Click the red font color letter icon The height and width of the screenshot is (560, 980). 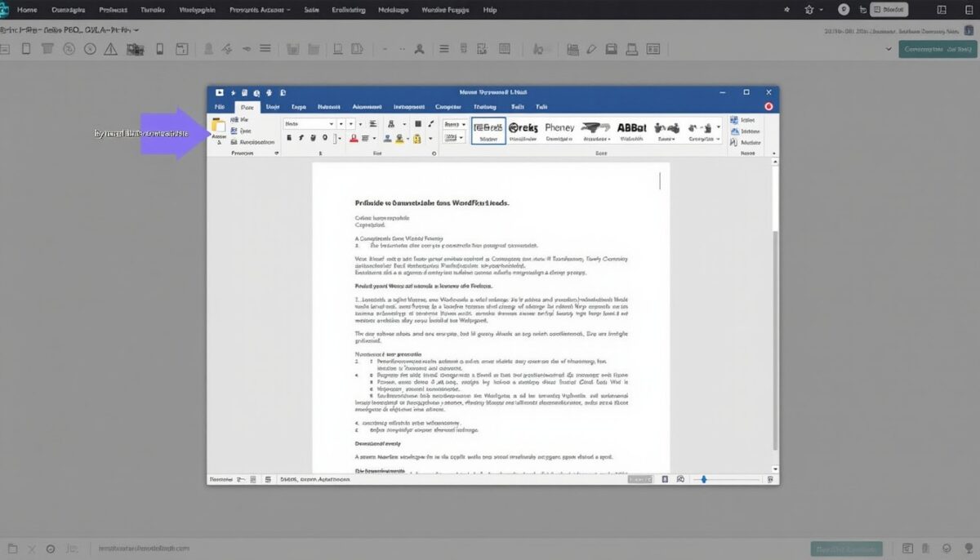354,139
